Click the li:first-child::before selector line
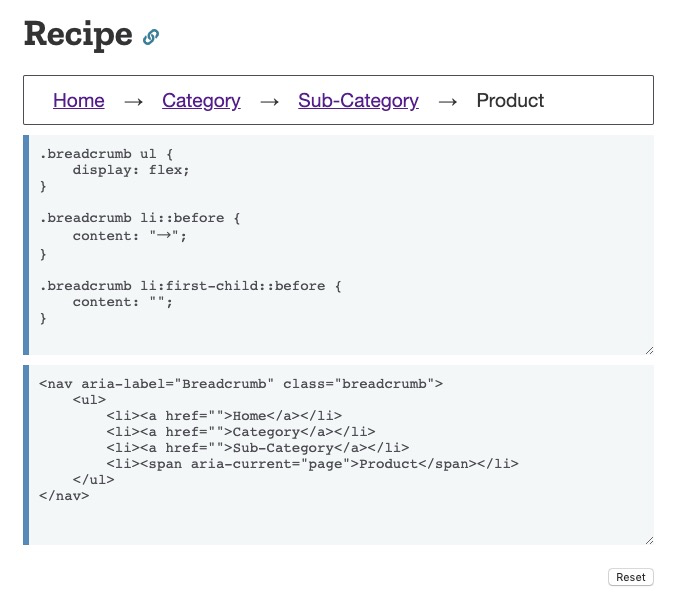The height and width of the screenshot is (600, 696). [190, 286]
